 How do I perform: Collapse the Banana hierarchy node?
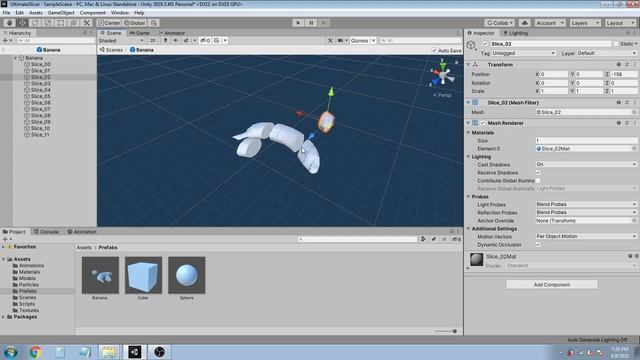[16, 58]
